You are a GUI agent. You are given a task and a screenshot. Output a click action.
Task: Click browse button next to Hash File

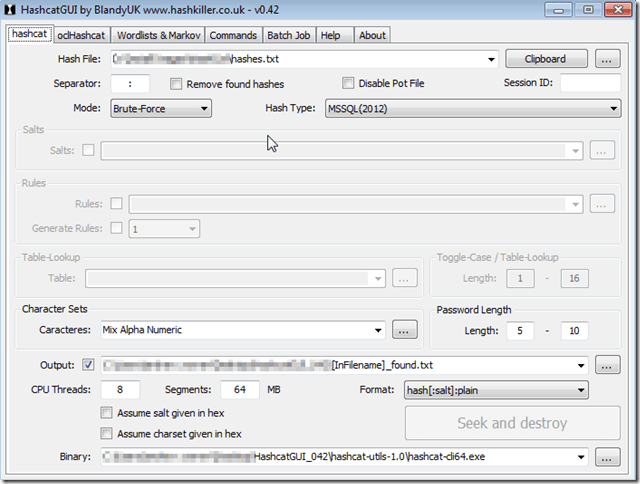606,59
